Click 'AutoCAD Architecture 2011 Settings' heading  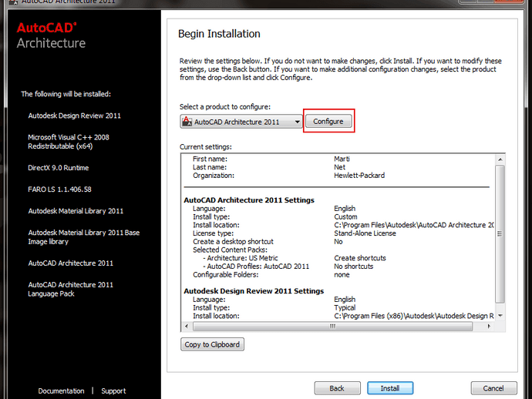point(249,200)
